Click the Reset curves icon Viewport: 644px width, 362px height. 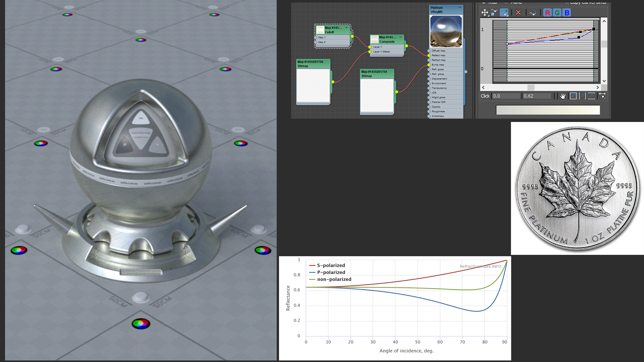tap(533, 13)
